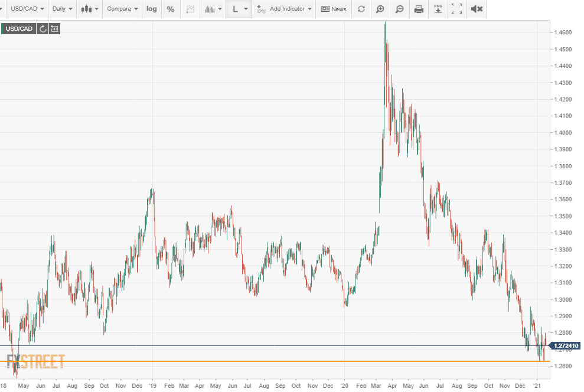Image resolution: width=584 pixels, height=392 pixels.
Task: Open the candlestick chart type selector
Action: coord(90,9)
